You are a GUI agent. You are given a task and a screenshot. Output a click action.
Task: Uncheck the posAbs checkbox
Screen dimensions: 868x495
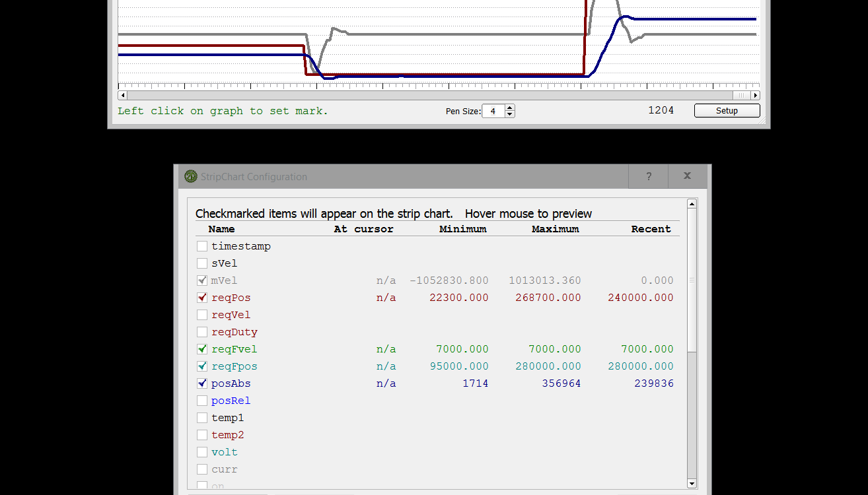tap(202, 383)
